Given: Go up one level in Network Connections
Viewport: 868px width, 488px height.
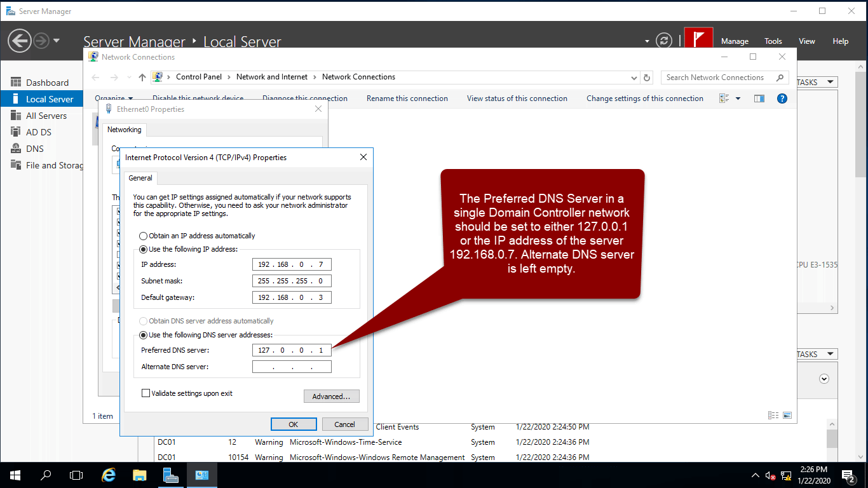Looking at the screenshot, I should (142, 78).
